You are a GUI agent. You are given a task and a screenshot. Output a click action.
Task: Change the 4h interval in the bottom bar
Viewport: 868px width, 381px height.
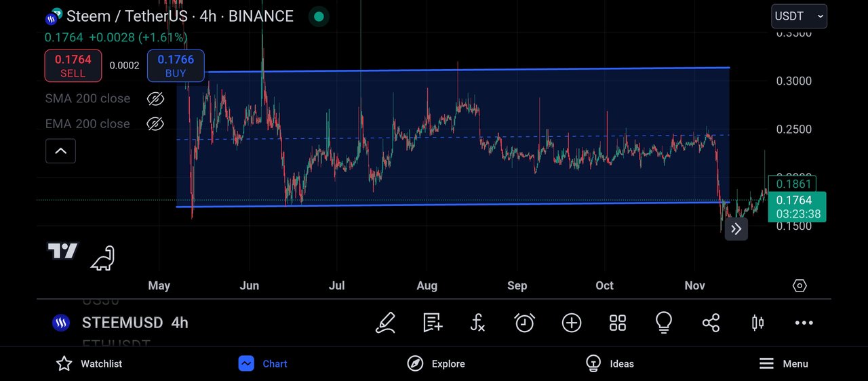point(180,323)
